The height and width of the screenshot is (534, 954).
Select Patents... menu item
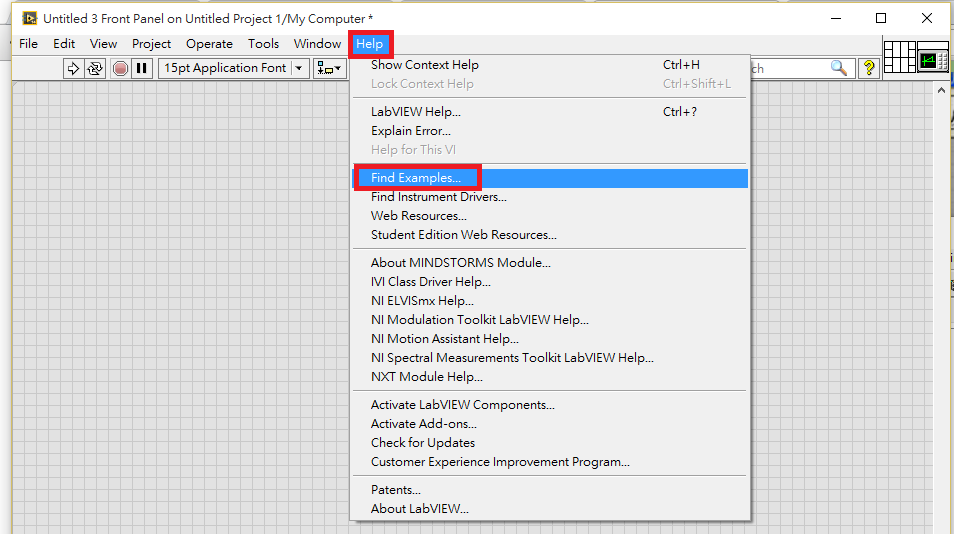click(550, 490)
